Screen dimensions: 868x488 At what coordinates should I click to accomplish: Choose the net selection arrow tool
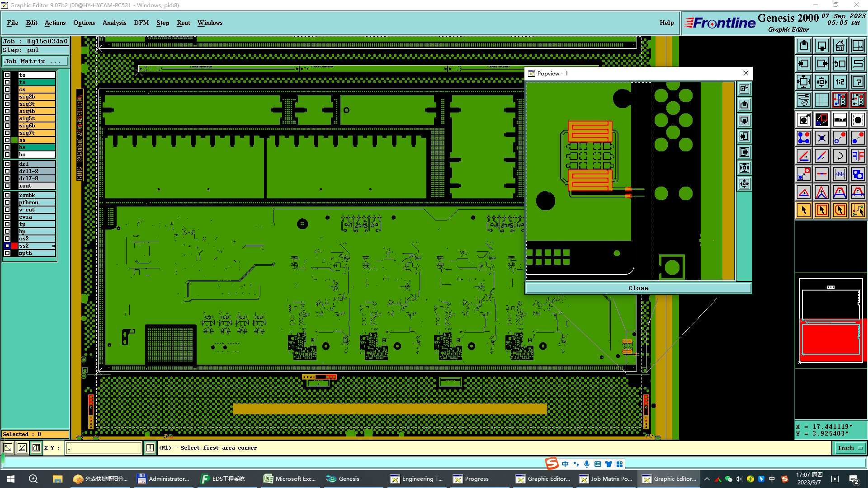coord(858,210)
